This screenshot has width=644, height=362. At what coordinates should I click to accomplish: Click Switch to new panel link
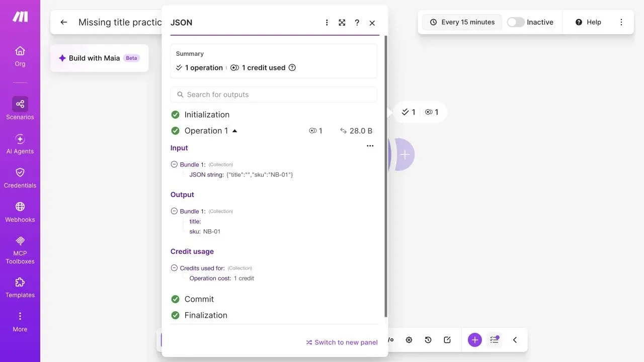342,342
